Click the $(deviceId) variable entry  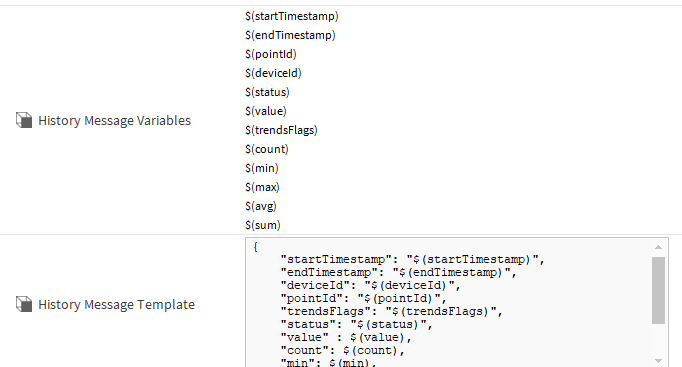point(273,73)
